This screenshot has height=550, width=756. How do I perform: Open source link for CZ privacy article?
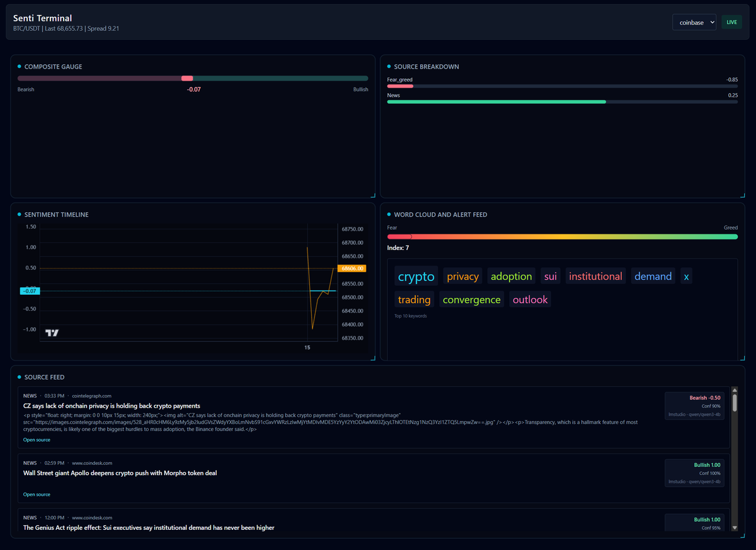tap(37, 440)
